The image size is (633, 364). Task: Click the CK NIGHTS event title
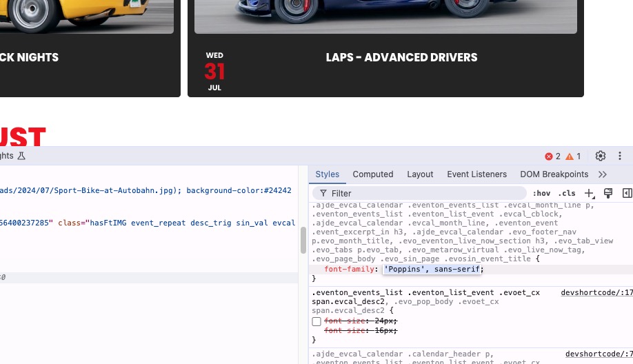30,57
